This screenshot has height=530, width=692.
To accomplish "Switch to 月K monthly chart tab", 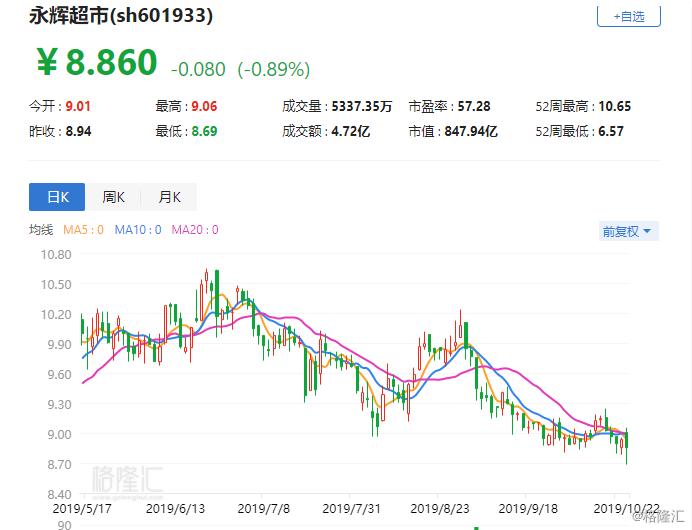I will (169, 197).
